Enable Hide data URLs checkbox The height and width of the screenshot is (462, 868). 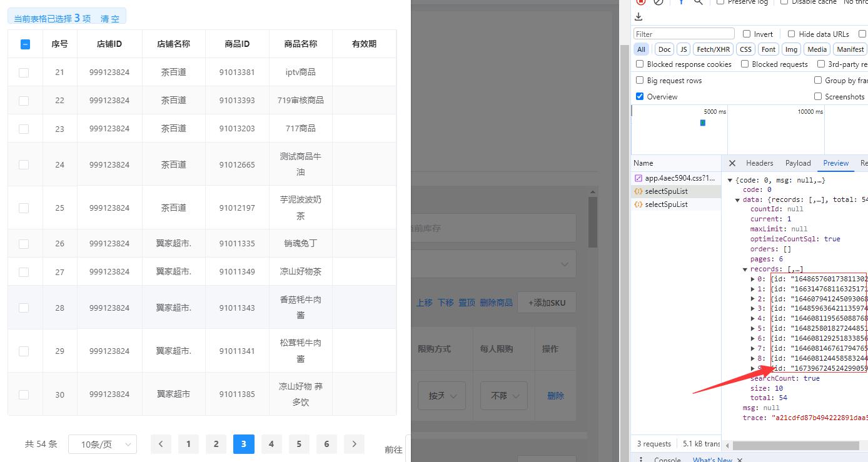791,34
